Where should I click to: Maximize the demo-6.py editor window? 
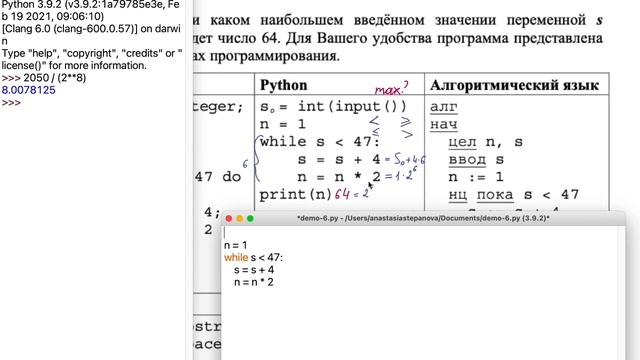(250, 219)
